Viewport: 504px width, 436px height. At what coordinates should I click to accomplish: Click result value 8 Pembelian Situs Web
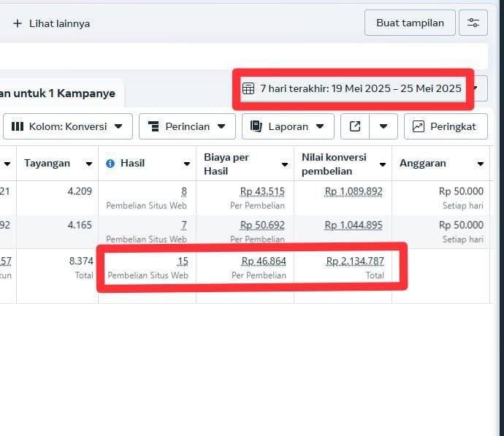184,191
